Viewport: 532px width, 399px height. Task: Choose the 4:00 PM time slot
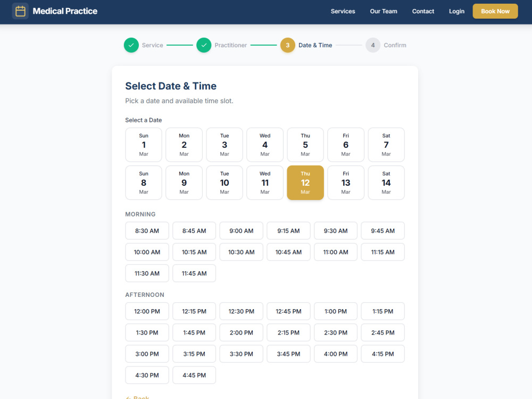tap(336, 354)
